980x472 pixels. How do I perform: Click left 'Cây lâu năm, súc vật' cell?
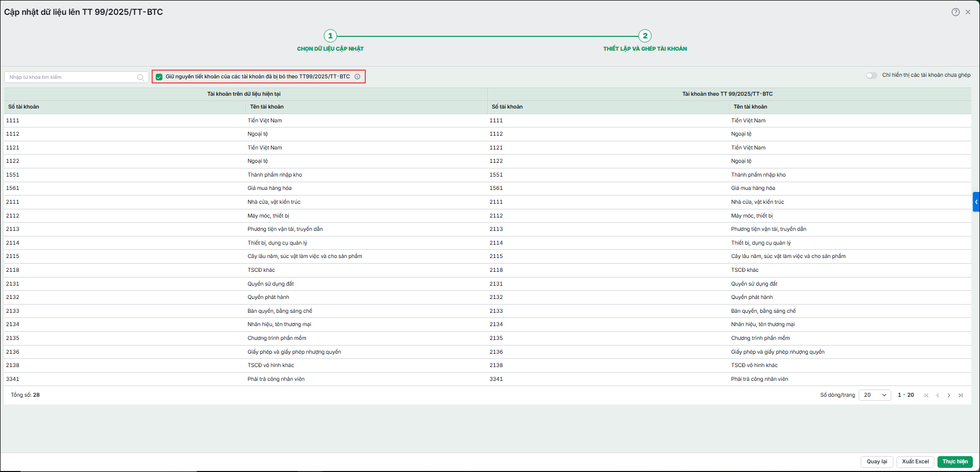(x=305, y=256)
